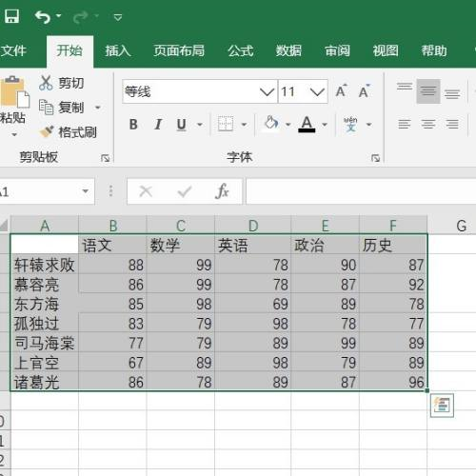Expand the phonetic guide dropdown arrow

coord(368,125)
